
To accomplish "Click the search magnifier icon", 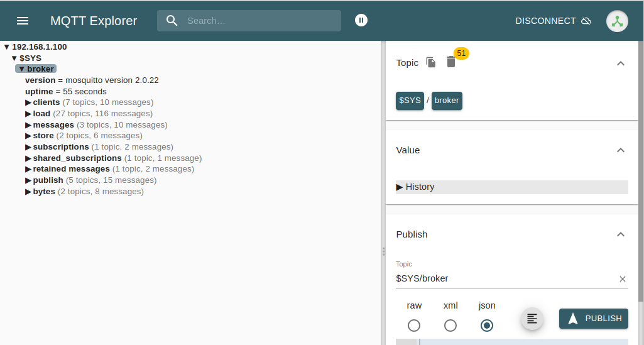I will coord(172,21).
